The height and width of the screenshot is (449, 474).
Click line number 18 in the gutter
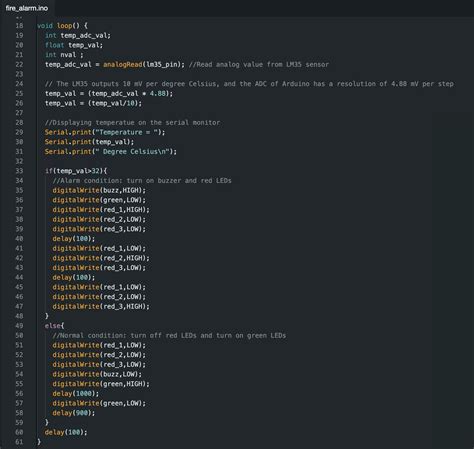(x=19, y=26)
